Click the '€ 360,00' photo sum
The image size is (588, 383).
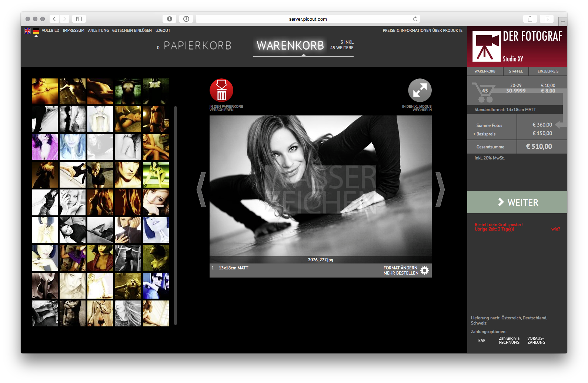(x=542, y=125)
